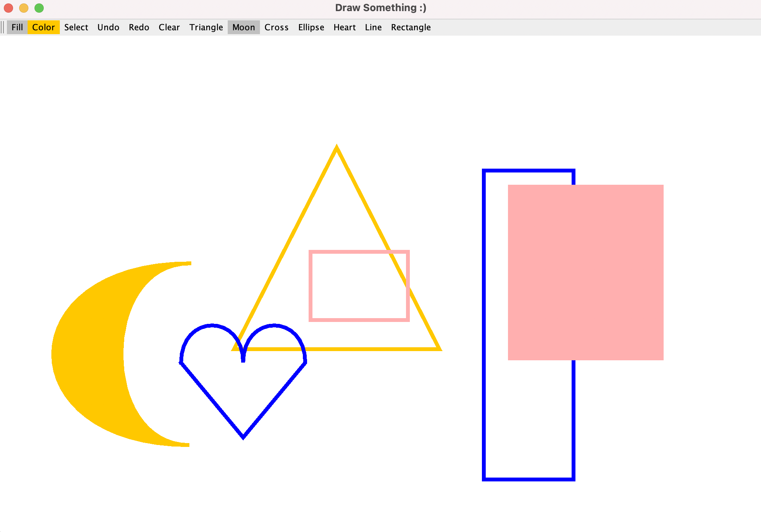Choose the Ellipse shape tool
Image resolution: width=761 pixels, height=532 pixels.
[311, 27]
